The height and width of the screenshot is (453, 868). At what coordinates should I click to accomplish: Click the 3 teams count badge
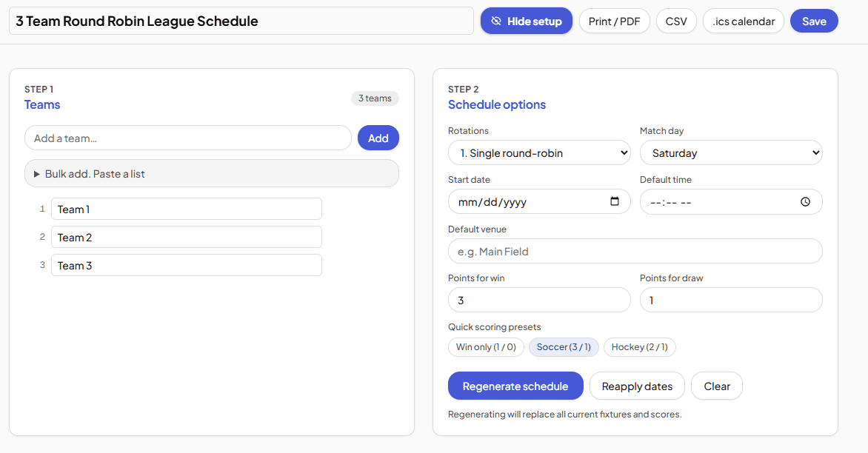(x=375, y=98)
